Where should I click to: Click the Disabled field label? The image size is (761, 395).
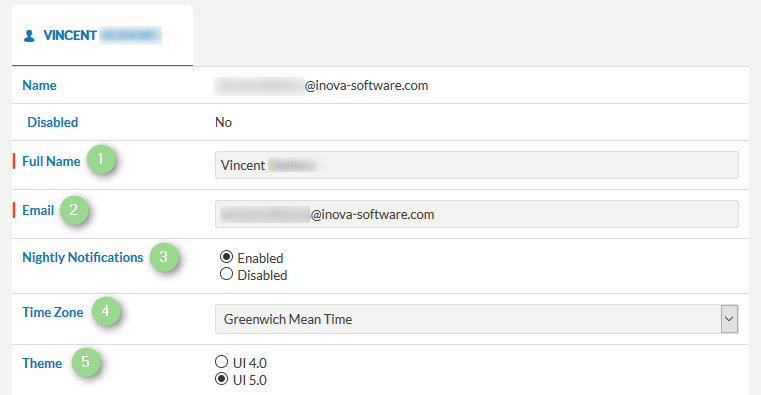coord(52,122)
